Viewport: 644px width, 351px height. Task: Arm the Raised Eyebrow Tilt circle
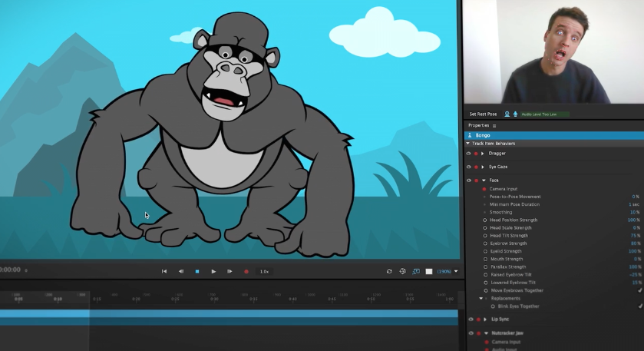[486, 275]
